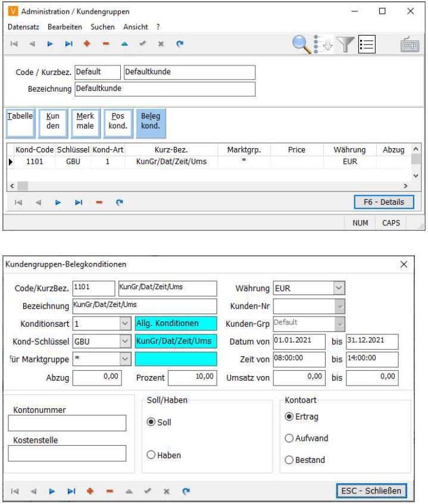Expand the Währung dropdown
The width and height of the screenshot is (428, 504).
click(339, 289)
